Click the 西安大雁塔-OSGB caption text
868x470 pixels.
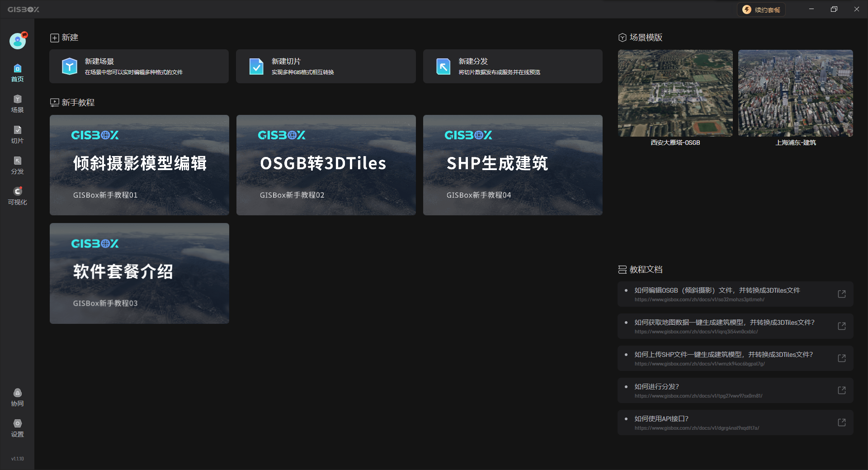tap(675, 142)
